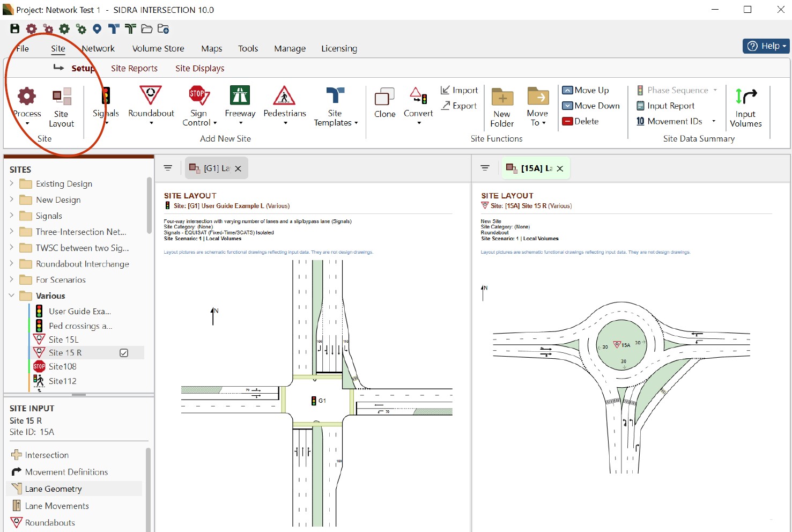Collapse the Various folder
792x532 pixels.
click(12, 295)
